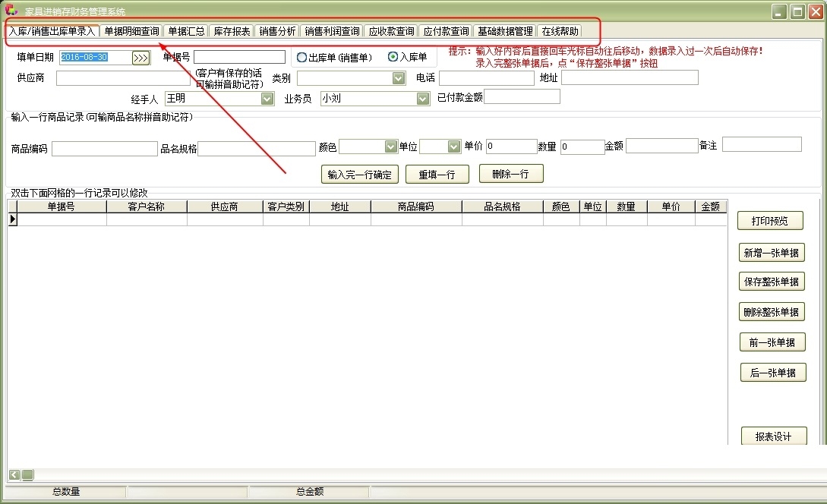Click the 数量 input field

click(582, 146)
